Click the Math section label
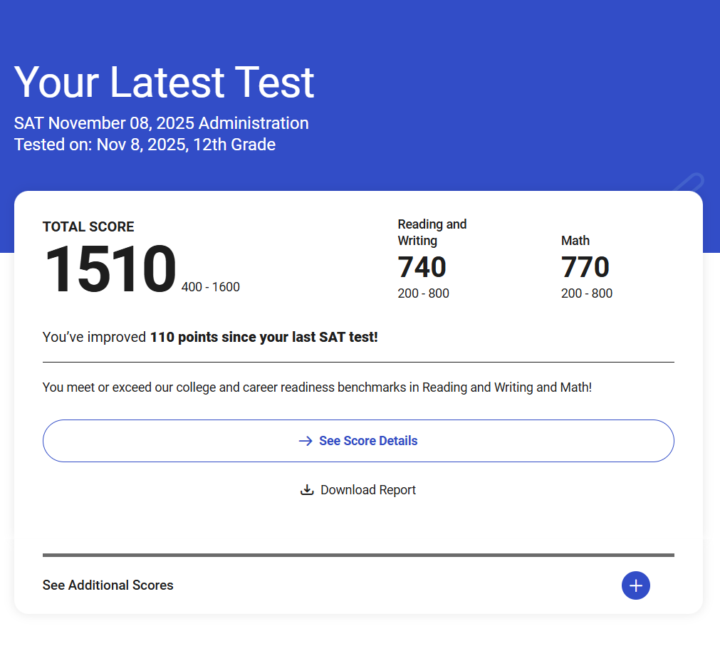Image resolution: width=720 pixels, height=646 pixels. (575, 240)
